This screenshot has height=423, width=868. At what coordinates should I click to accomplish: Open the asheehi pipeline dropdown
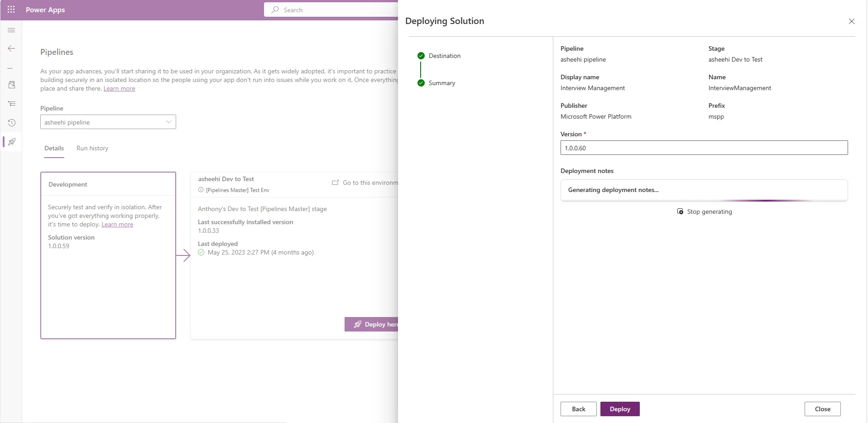108,122
